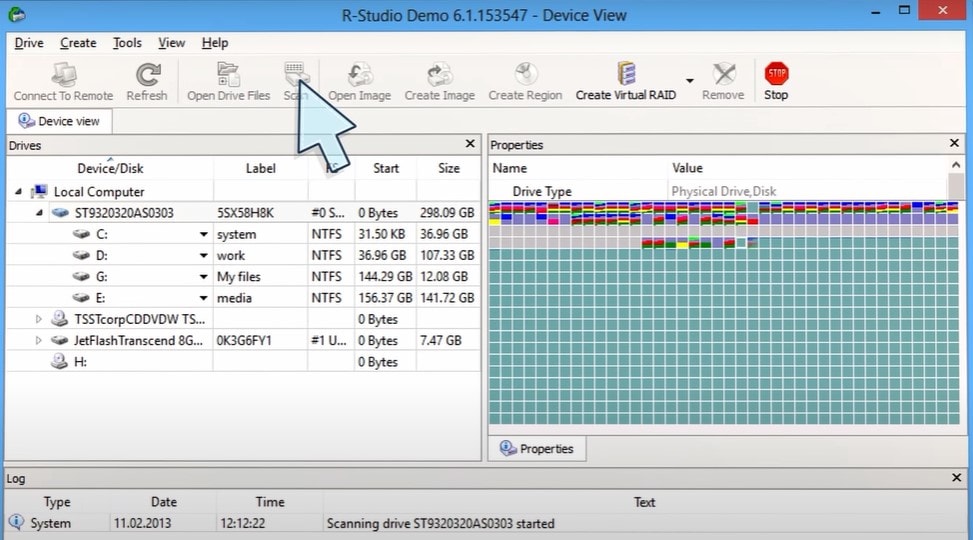973x540 pixels.
Task: Click the E: partition drive icon
Action: (x=81, y=297)
